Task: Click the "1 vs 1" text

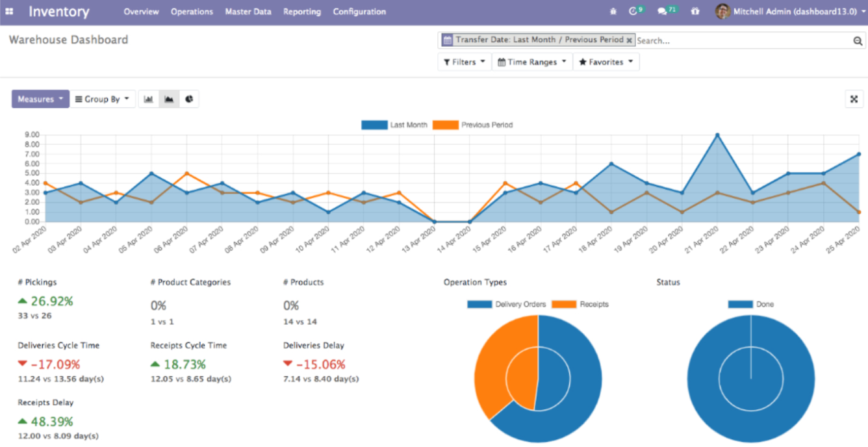Action: pos(162,322)
